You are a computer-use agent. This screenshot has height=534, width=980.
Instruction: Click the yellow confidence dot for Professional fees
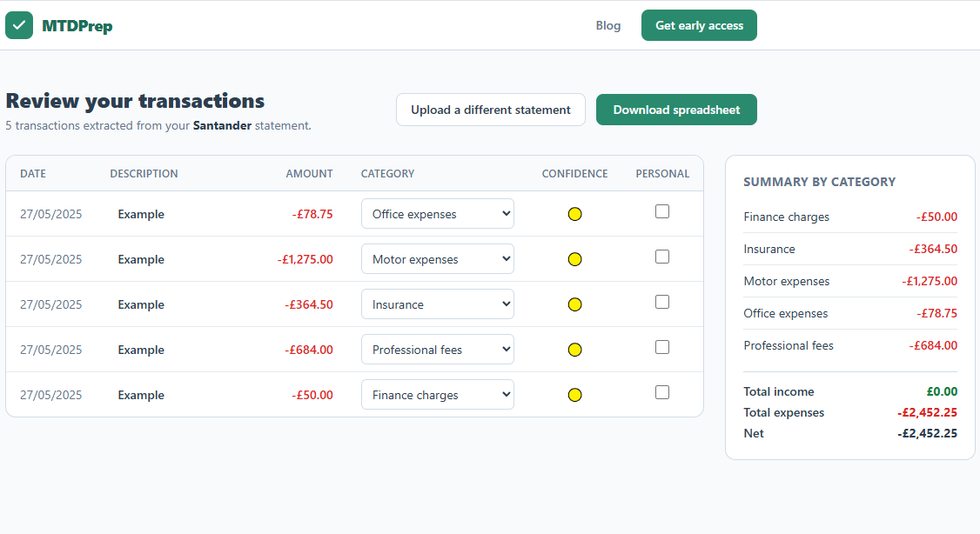coord(575,350)
